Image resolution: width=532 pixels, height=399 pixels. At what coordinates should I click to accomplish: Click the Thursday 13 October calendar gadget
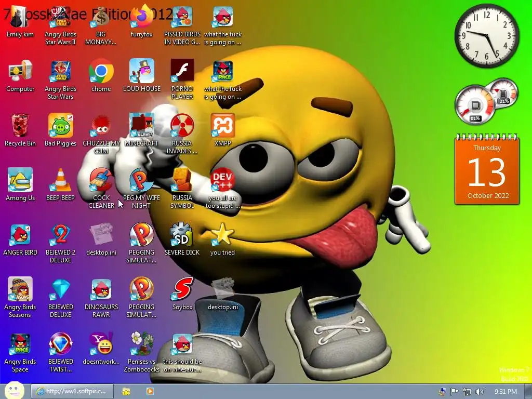tap(487, 169)
